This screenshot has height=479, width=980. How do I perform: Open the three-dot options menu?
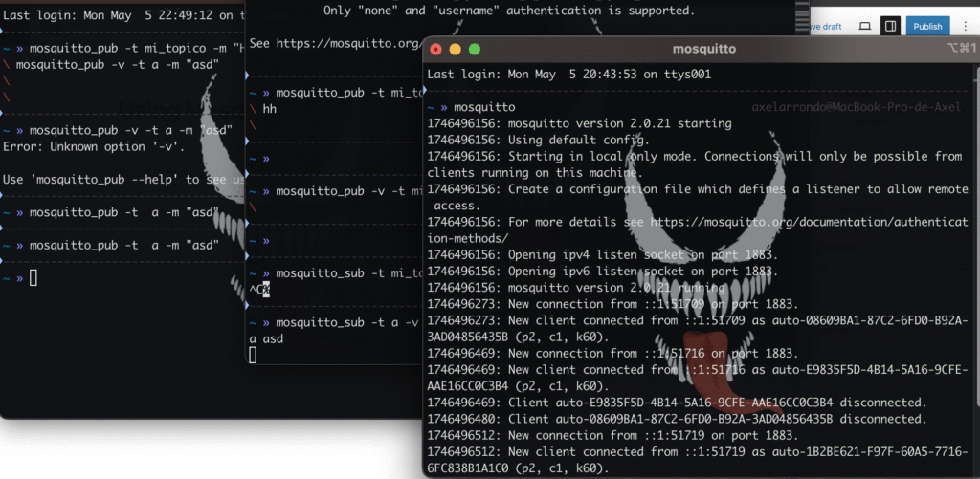[x=966, y=26]
